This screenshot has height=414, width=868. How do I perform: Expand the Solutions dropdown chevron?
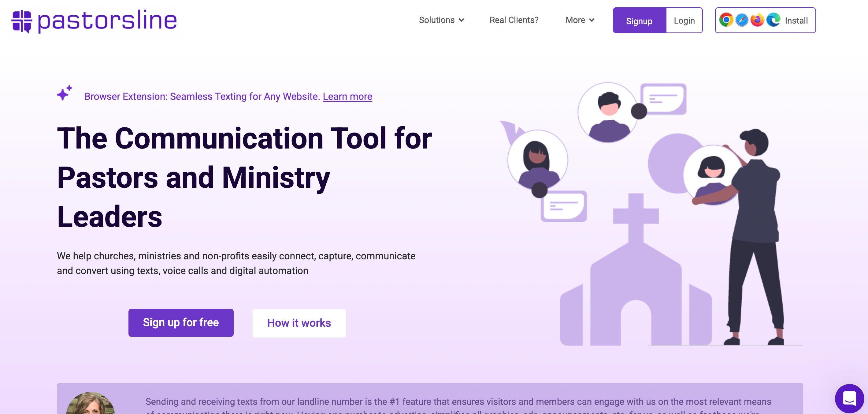coord(461,20)
